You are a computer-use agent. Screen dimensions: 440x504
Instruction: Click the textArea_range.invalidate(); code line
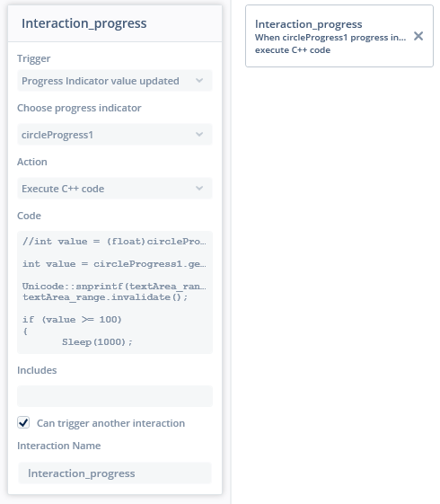coord(105,297)
